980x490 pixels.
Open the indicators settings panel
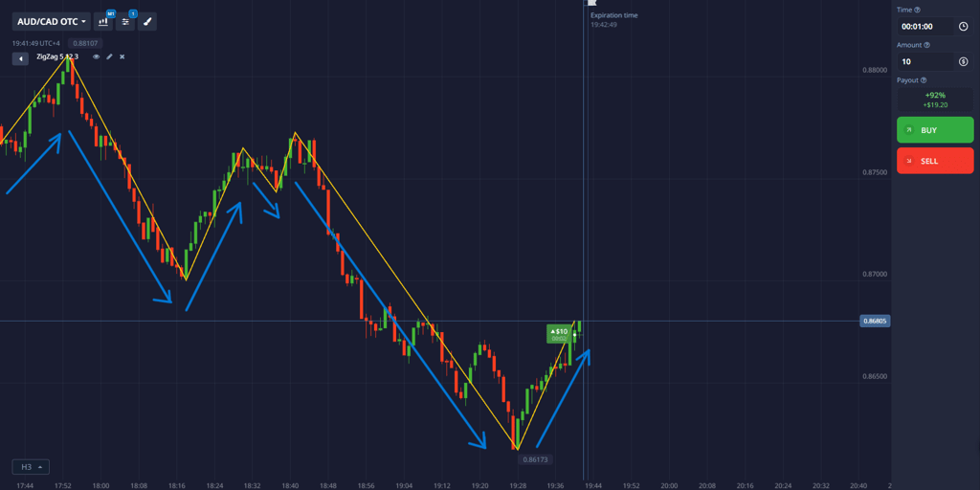pos(125,21)
